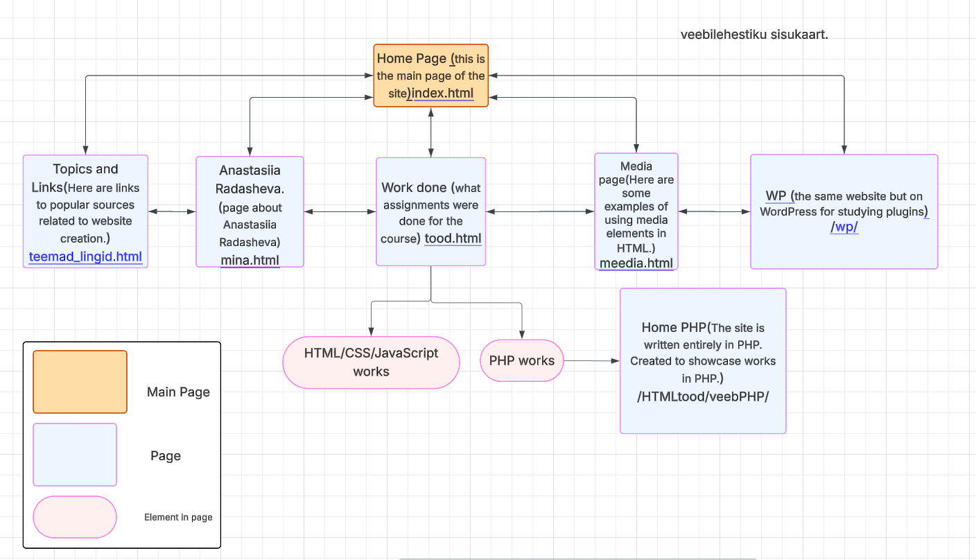Click the /wp/ link in WP box
Image resolution: width=976 pixels, height=560 pixels.
pyautogui.click(x=844, y=227)
